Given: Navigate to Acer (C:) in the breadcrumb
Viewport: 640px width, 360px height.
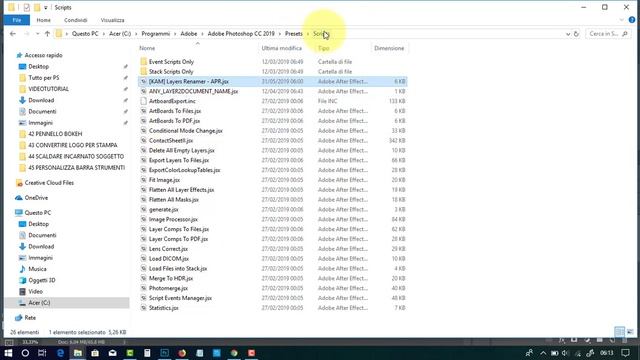Looking at the screenshot, I should [x=120, y=34].
